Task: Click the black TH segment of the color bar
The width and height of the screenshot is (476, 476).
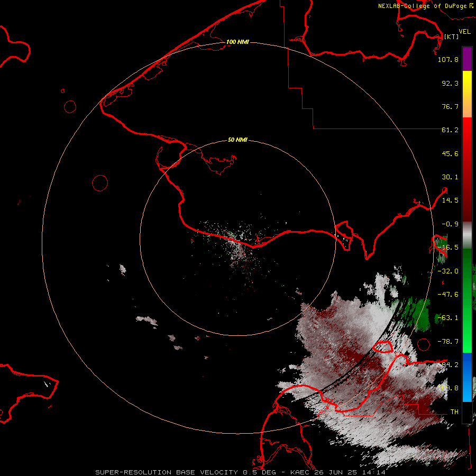Action: tap(467, 412)
